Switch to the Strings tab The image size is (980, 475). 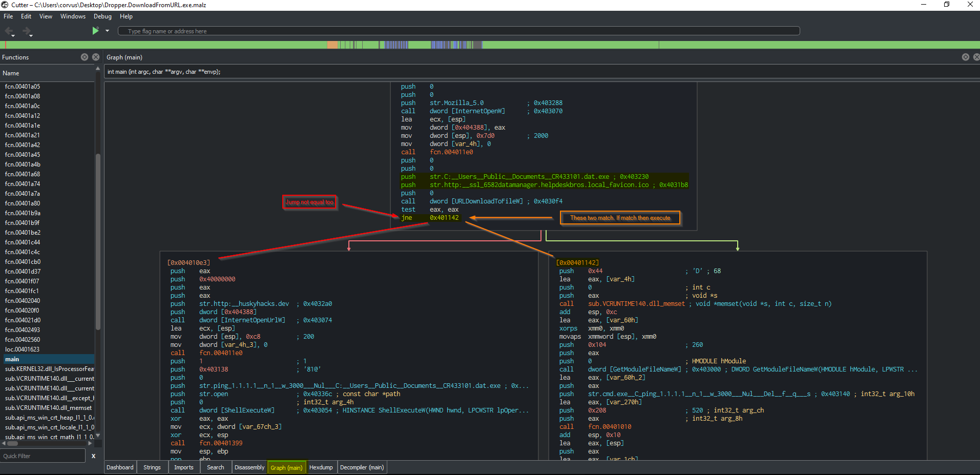point(152,467)
